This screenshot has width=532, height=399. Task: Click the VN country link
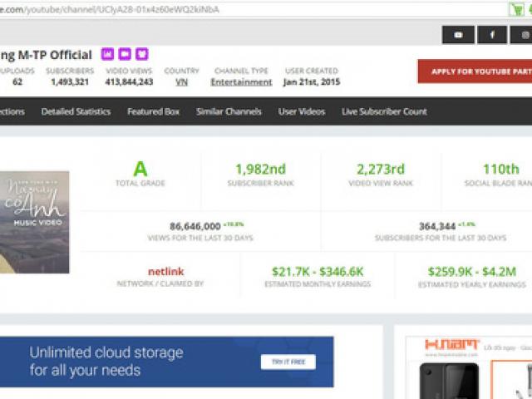181,82
